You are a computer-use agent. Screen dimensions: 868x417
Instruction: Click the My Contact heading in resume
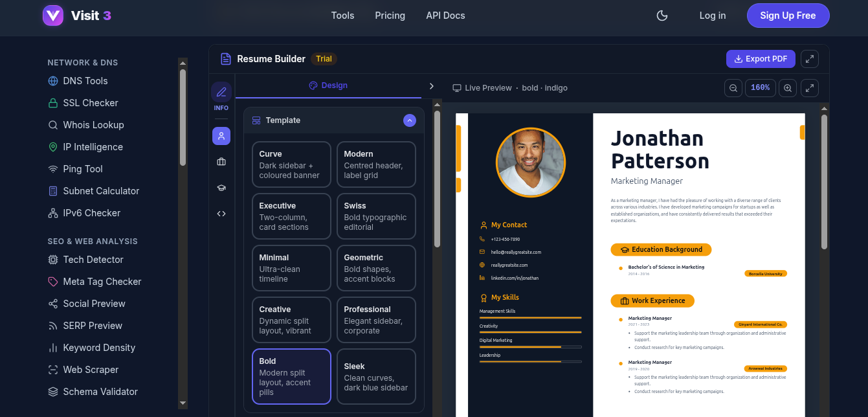(509, 225)
